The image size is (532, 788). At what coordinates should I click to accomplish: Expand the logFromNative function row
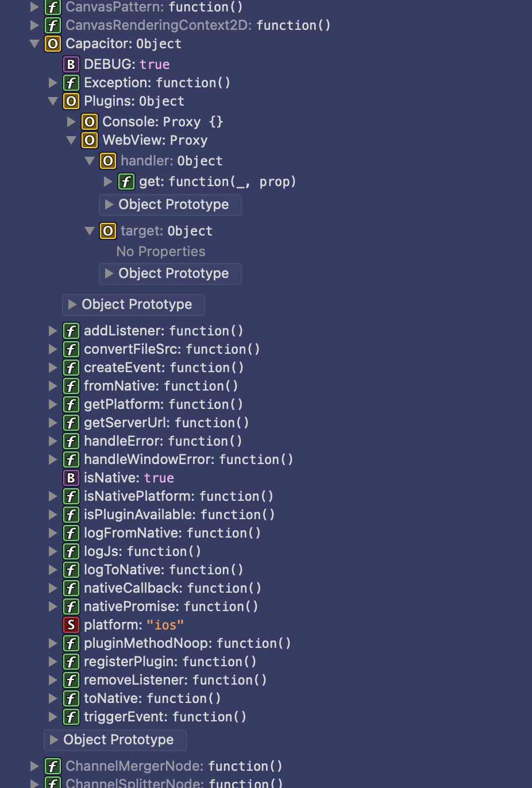(53, 533)
